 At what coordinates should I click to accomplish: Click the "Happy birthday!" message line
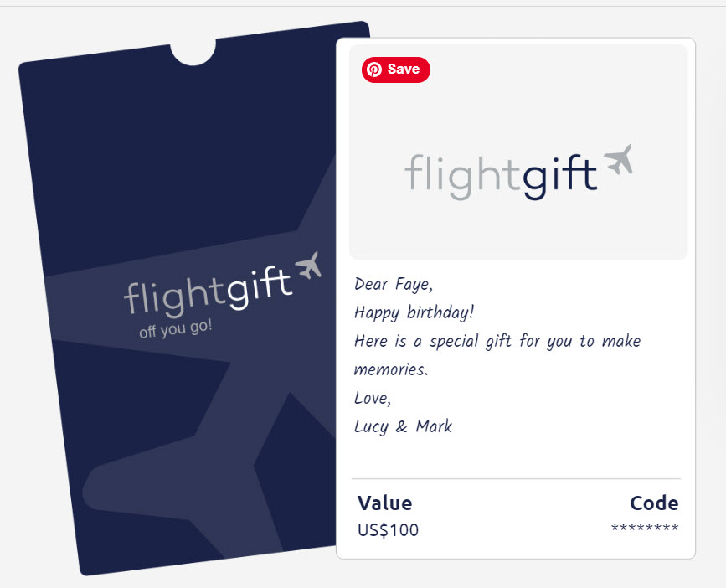[414, 313]
